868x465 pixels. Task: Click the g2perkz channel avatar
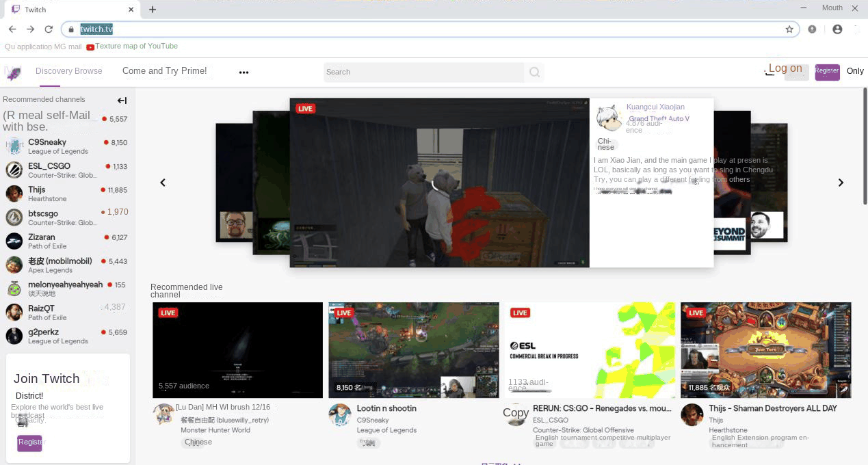[x=14, y=336]
